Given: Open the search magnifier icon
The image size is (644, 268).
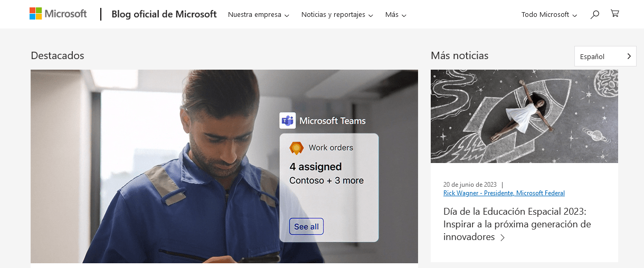Looking at the screenshot, I should coord(595,14).
